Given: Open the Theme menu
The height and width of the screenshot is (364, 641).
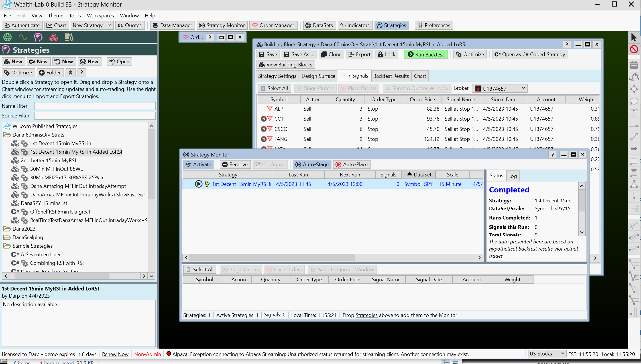Looking at the screenshot, I should tap(56, 16).
